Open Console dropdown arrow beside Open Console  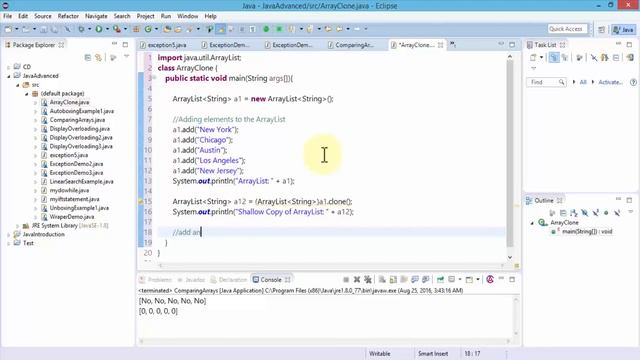(x=478, y=280)
